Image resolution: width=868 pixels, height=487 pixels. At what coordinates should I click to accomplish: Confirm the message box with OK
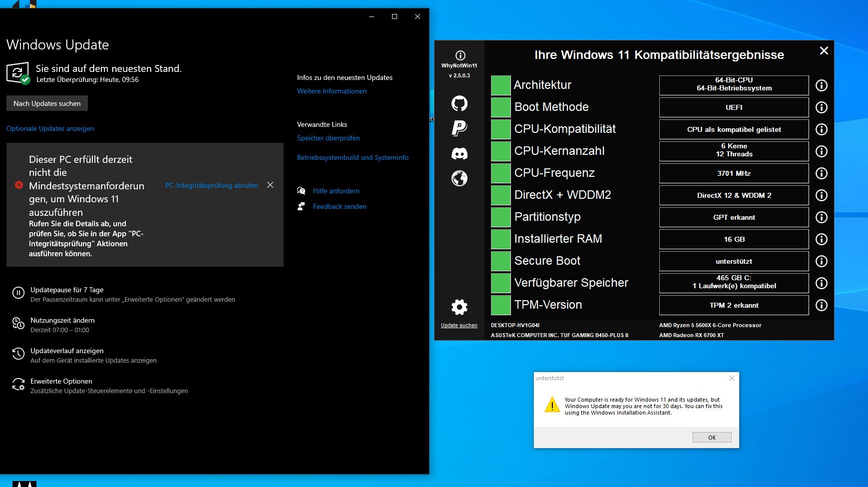(x=712, y=438)
